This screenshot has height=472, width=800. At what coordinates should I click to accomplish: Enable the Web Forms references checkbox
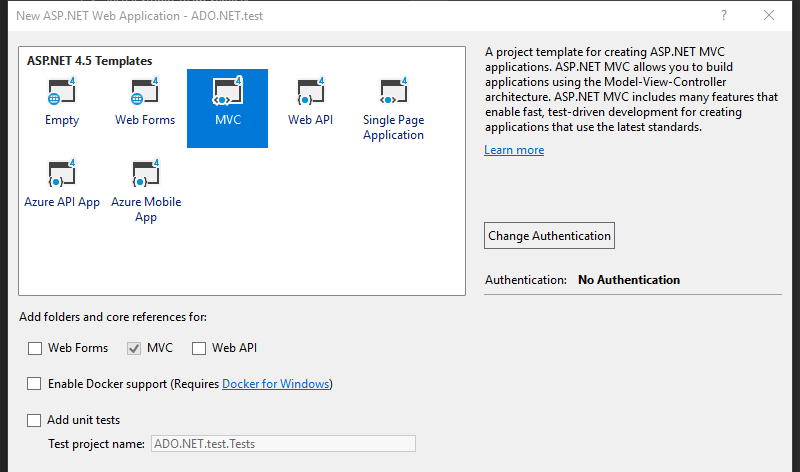(x=35, y=349)
